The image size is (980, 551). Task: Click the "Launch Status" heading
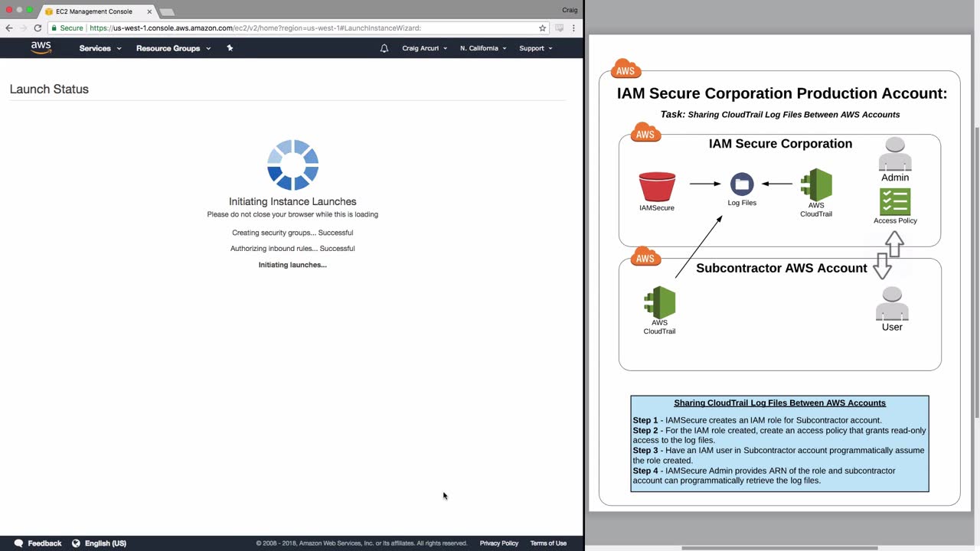click(49, 89)
